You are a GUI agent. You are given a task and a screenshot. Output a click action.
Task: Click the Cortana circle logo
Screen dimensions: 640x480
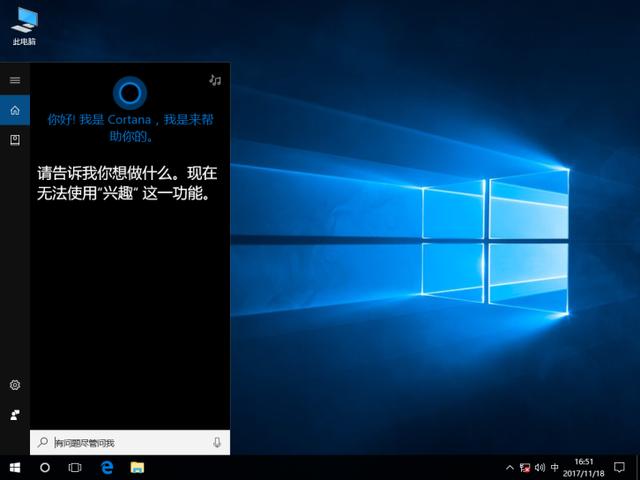click(130, 93)
